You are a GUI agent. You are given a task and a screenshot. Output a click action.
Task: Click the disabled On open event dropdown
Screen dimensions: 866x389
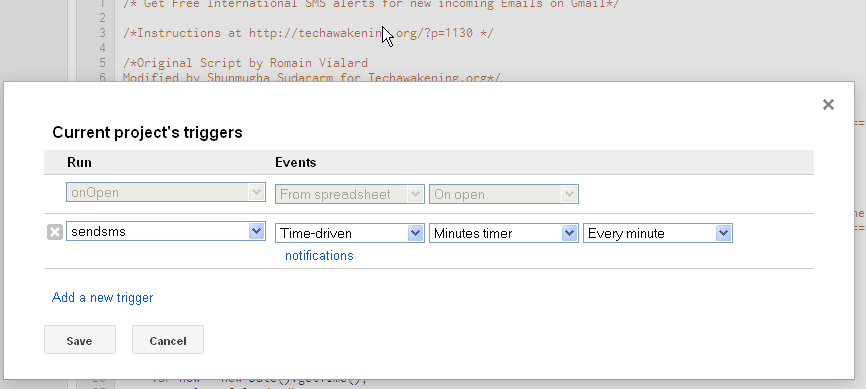(x=504, y=194)
